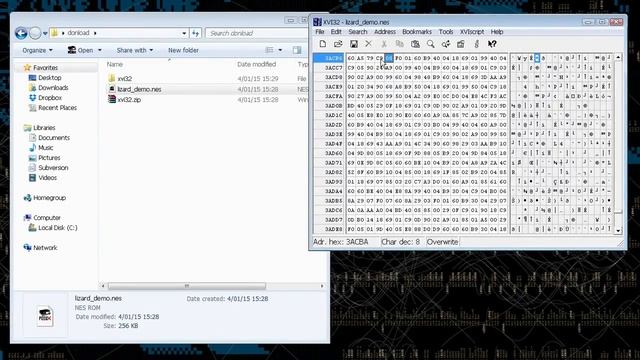This screenshot has height=360, width=640.
Task: Open the recent pages dropdown arrow
Action: (x=45, y=33)
